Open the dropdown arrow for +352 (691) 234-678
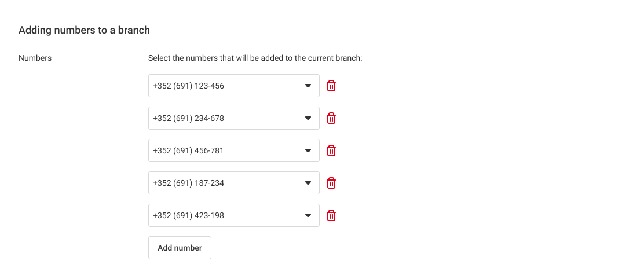 [x=308, y=118]
